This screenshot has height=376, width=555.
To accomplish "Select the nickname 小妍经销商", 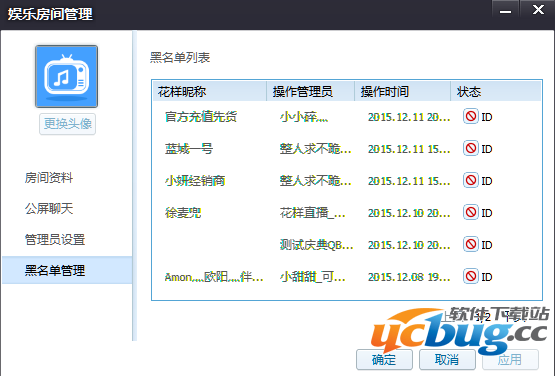I will [195, 181].
